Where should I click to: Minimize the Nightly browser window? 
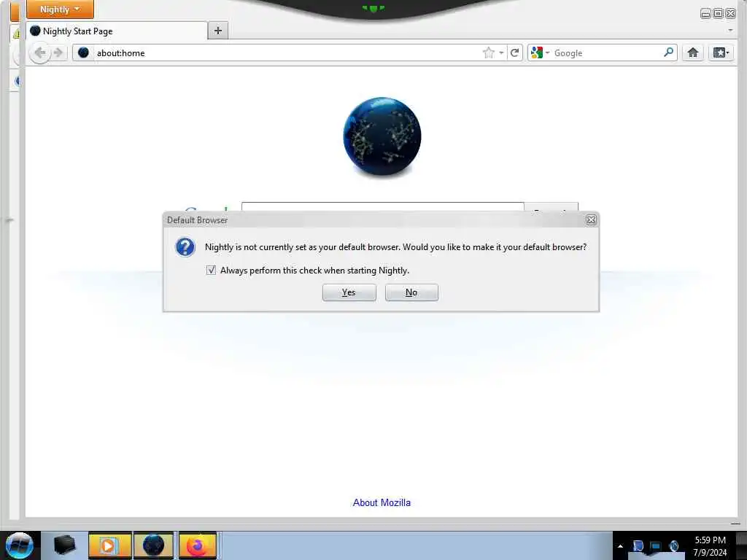[x=705, y=13]
